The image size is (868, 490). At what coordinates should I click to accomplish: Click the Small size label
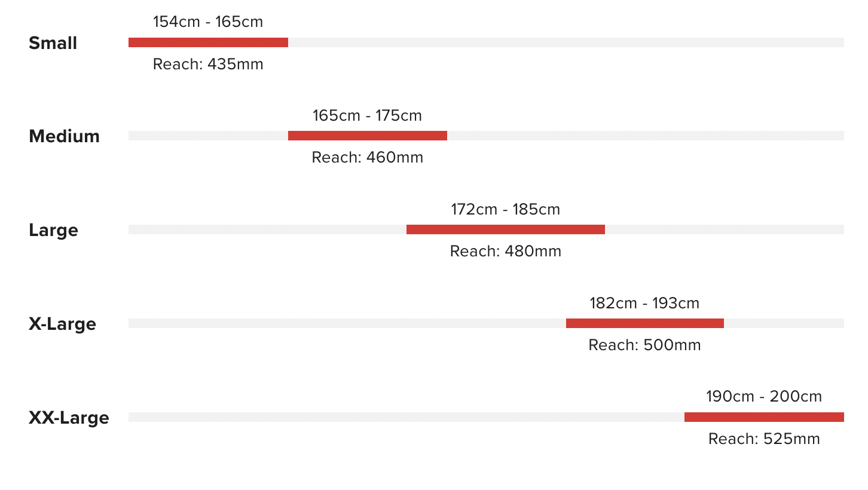(53, 43)
